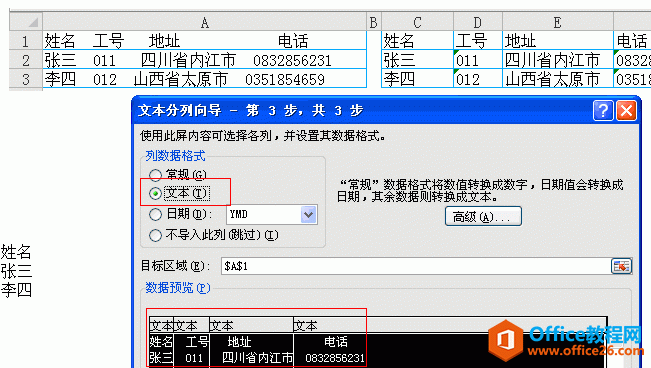Click the help question mark icon in dialog title
This screenshot has height=368, width=651.
(603, 111)
